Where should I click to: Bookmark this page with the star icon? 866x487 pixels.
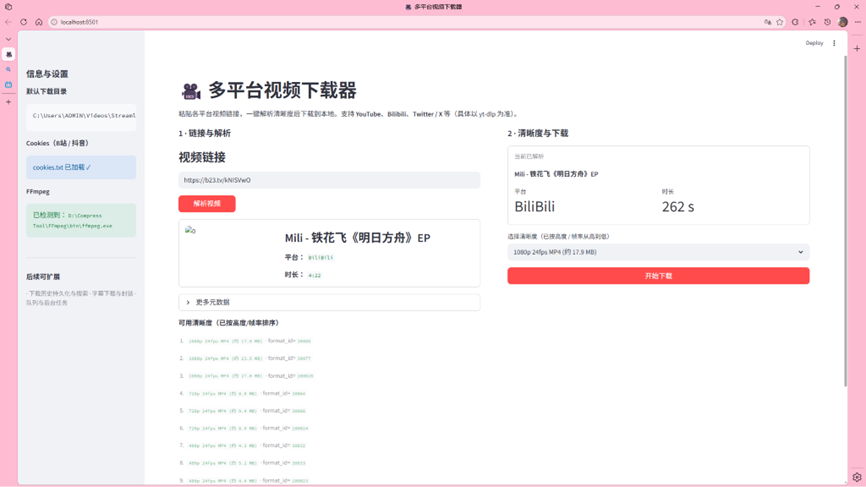780,22
